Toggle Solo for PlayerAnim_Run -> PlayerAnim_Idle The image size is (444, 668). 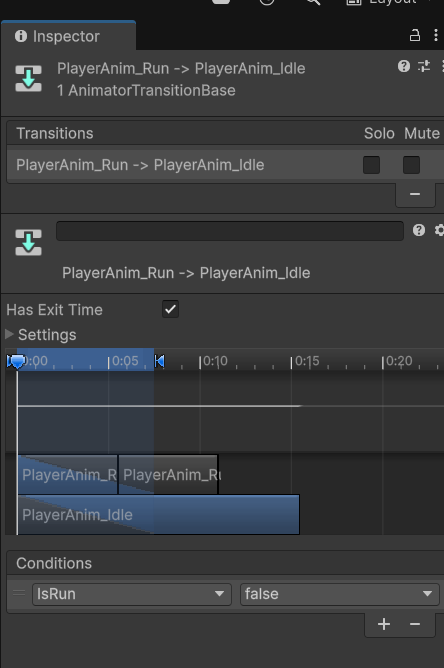(371, 165)
